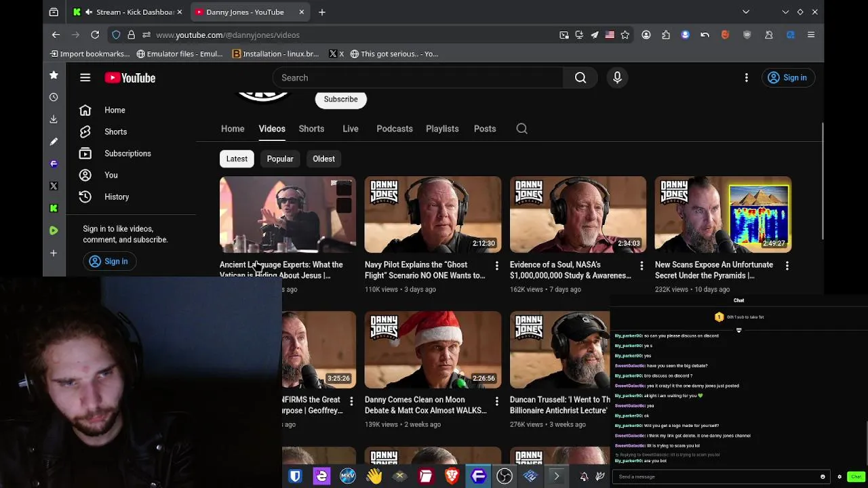Go back with browser back arrow
868x488 pixels.
(x=56, y=35)
